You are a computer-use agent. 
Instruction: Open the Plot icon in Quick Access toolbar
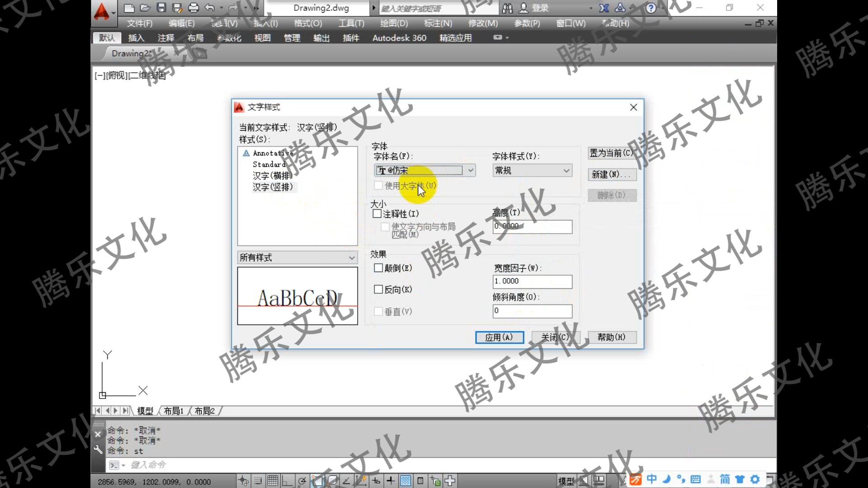pos(193,8)
